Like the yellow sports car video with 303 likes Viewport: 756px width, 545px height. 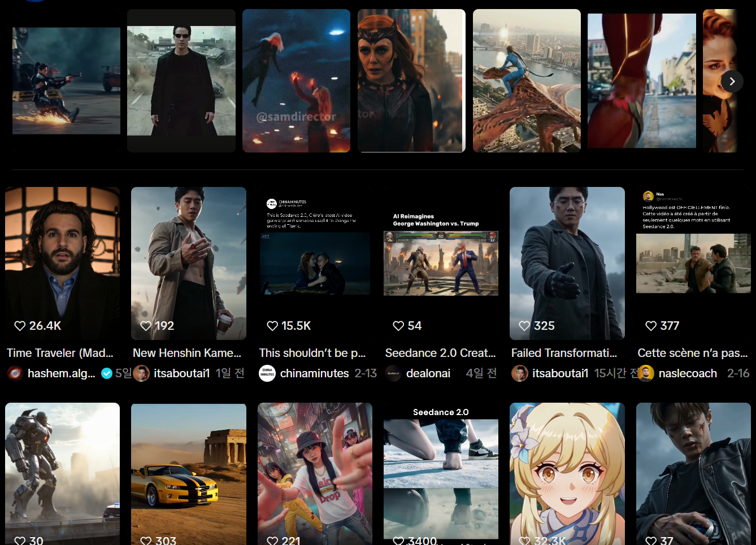point(146,540)
